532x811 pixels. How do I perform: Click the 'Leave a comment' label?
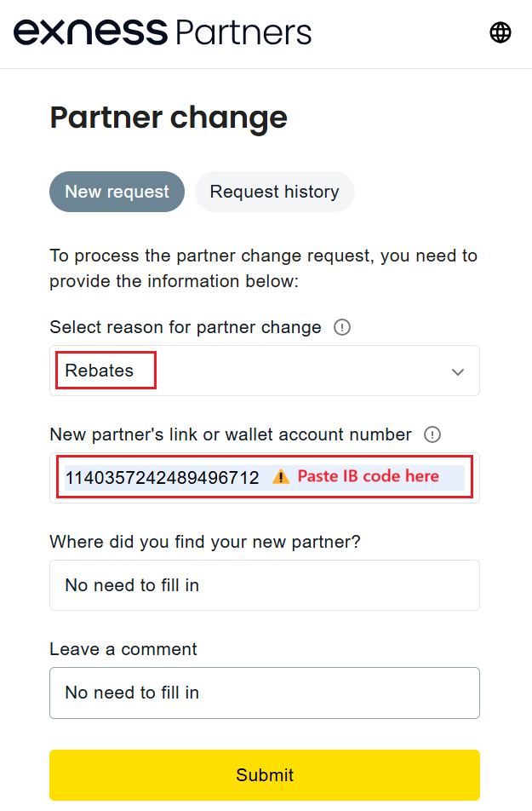point(123,649)
